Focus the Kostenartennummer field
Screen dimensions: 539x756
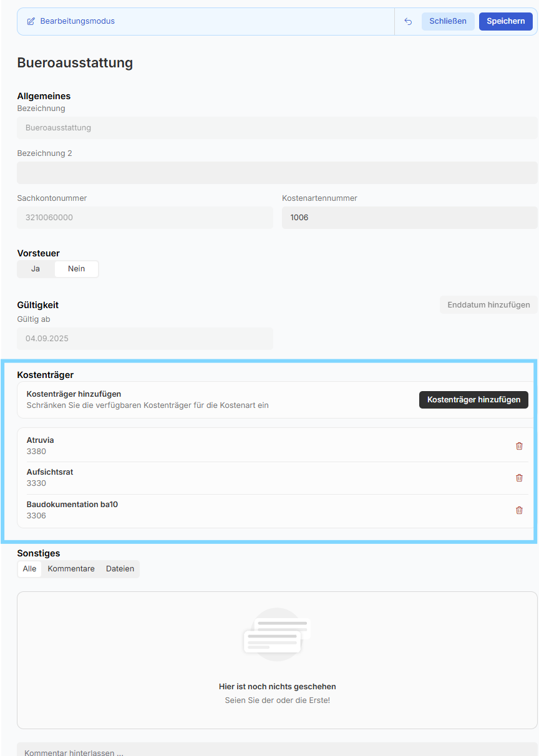tap(409, 218)
